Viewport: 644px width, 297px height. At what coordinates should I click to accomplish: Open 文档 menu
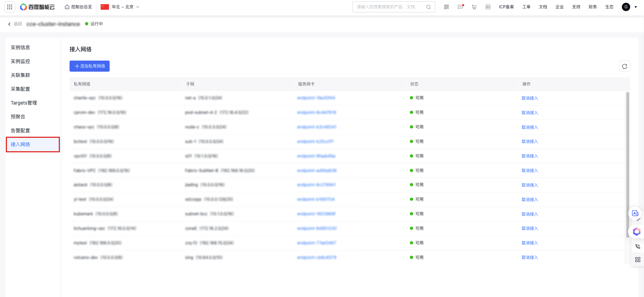(x=543, y=7)
